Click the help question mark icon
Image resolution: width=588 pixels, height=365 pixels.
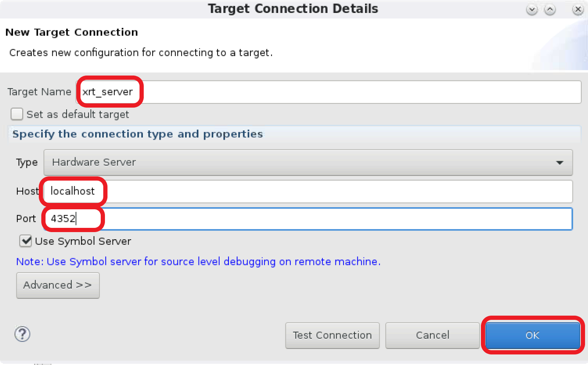point(22,335)
